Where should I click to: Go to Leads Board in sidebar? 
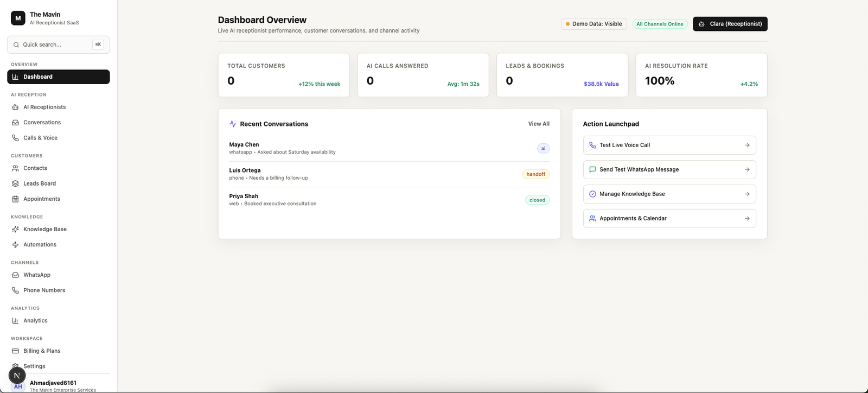click(59, 183)
